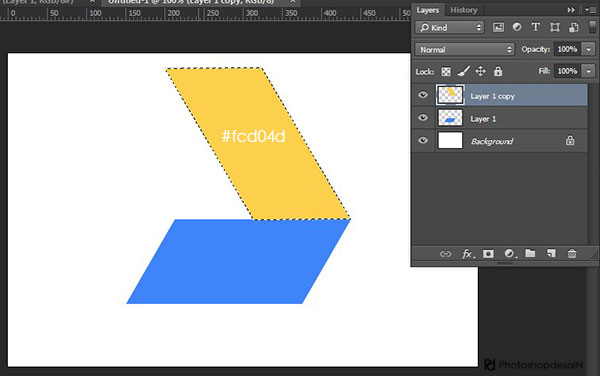This screenshot has width=600, height=376.
Task: Click the blue parallelogram shape
Action: [238, 262]
